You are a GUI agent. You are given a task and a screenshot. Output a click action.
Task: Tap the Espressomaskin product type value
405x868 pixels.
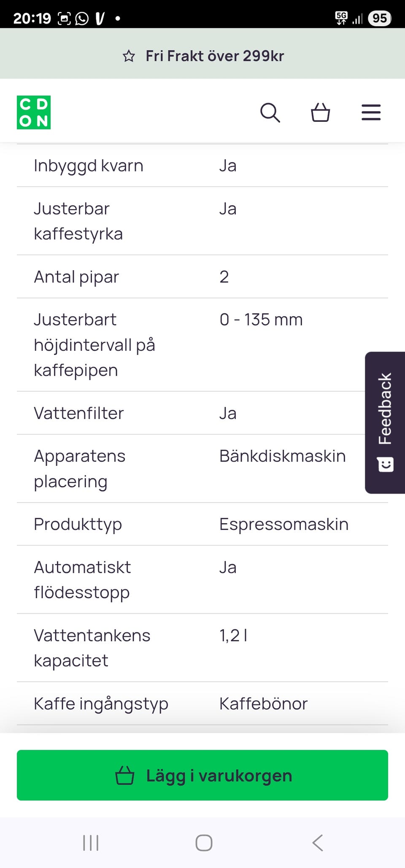[284, 524]
